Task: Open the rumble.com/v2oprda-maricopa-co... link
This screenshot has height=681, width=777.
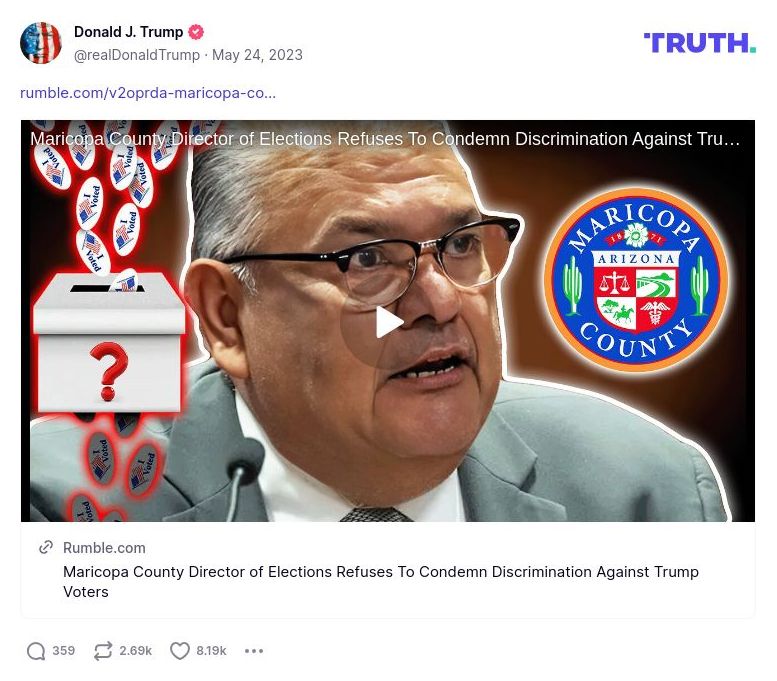Action: click(x=148, y=93)
